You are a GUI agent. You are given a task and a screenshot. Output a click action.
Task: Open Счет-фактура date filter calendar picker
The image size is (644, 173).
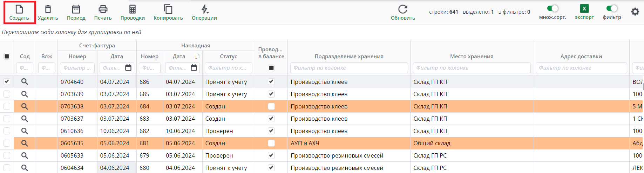pos(128,68)
